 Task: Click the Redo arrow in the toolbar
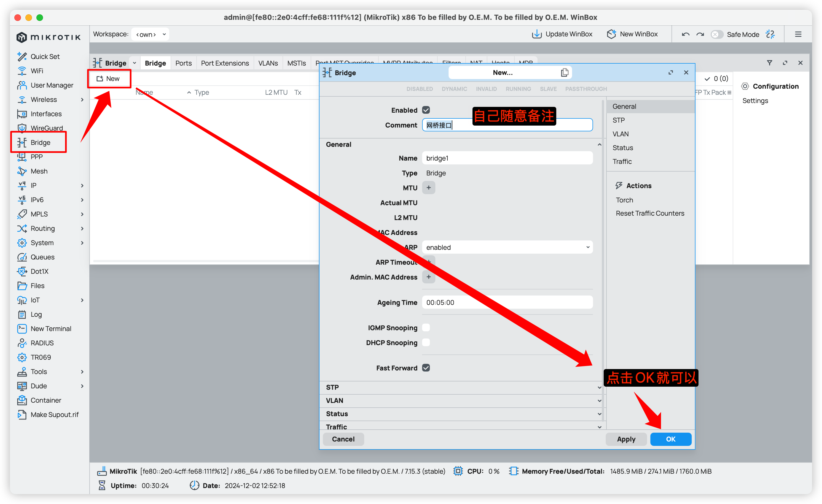click(x=700, y=34)
